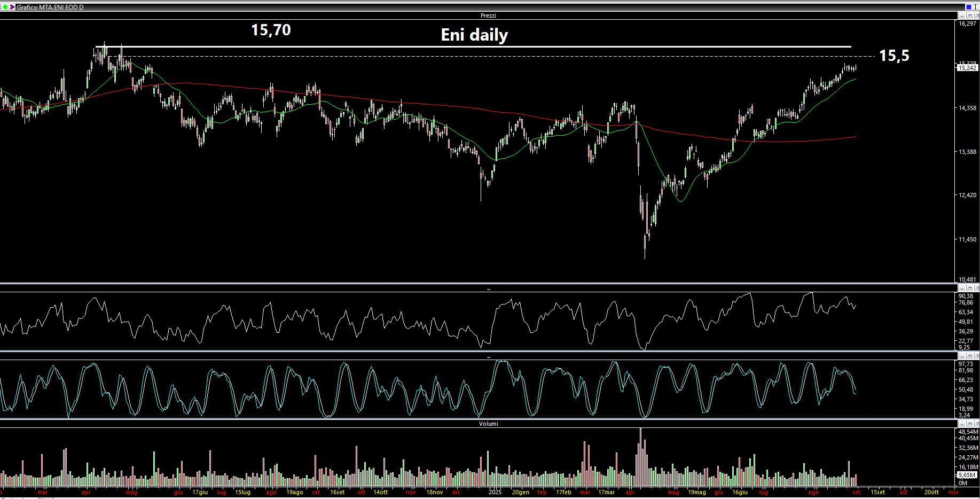Maximize the white-line oscillator panel

tap(969, 288)
